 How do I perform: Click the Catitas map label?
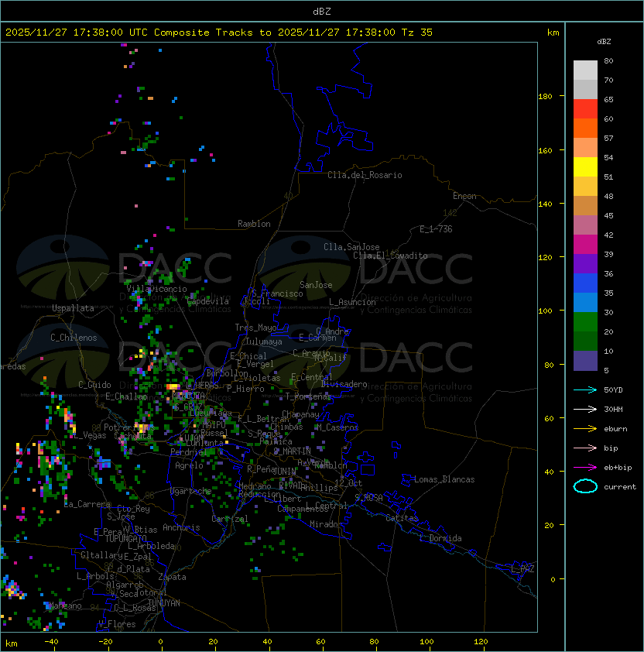pos(402,518)
